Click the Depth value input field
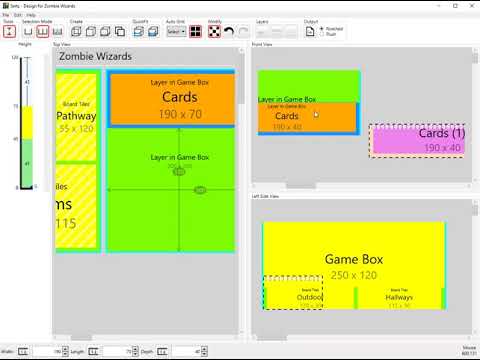The height and width of the screenshot is (360, 480). (186, 351)
